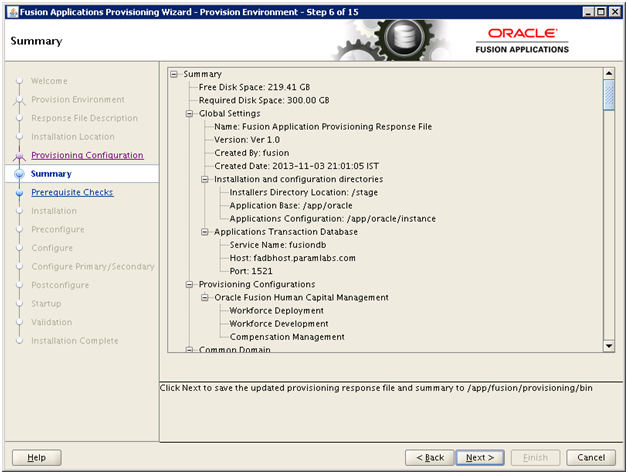628x474 pixels.
Task: Collapse Oracle Fusion Human Capital Management node
Action: (x=205, y=297)
